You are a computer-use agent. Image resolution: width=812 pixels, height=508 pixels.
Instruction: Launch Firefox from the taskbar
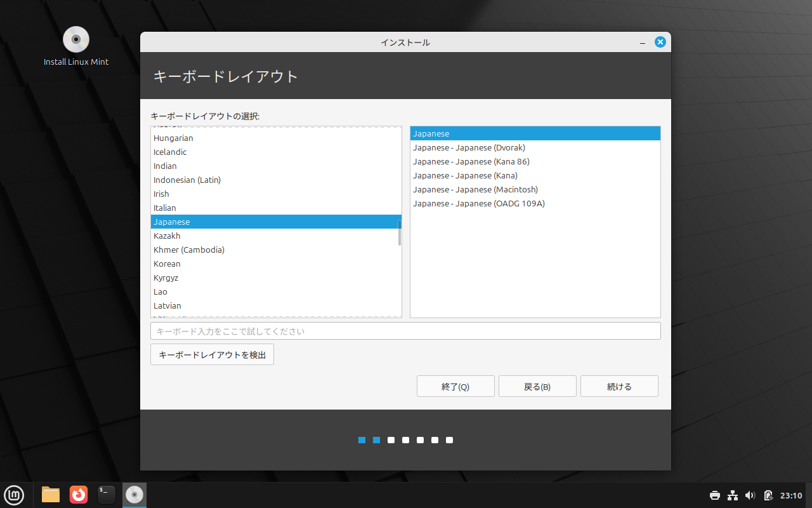pos(79,495)
